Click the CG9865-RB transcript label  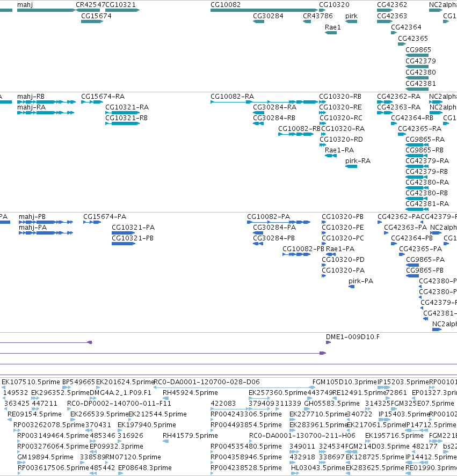424,150
